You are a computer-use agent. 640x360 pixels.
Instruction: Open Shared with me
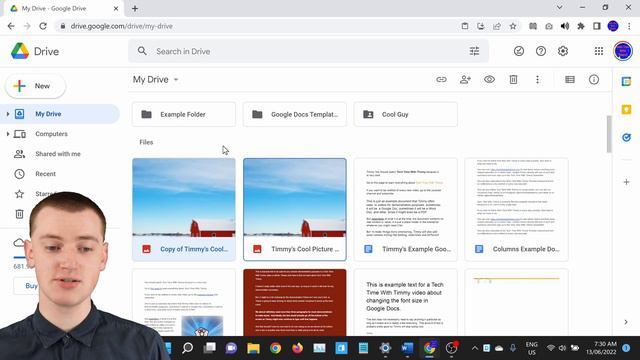pyautogui.click(x=58, y=154)
